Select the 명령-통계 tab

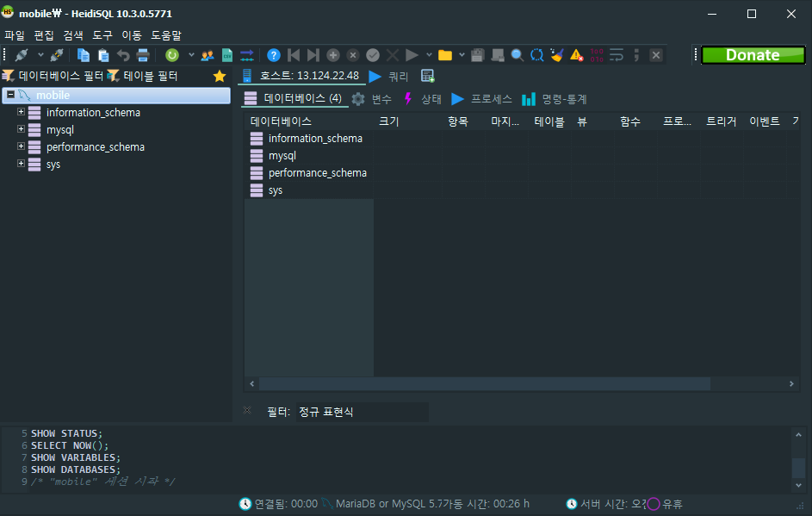[555, 99]
